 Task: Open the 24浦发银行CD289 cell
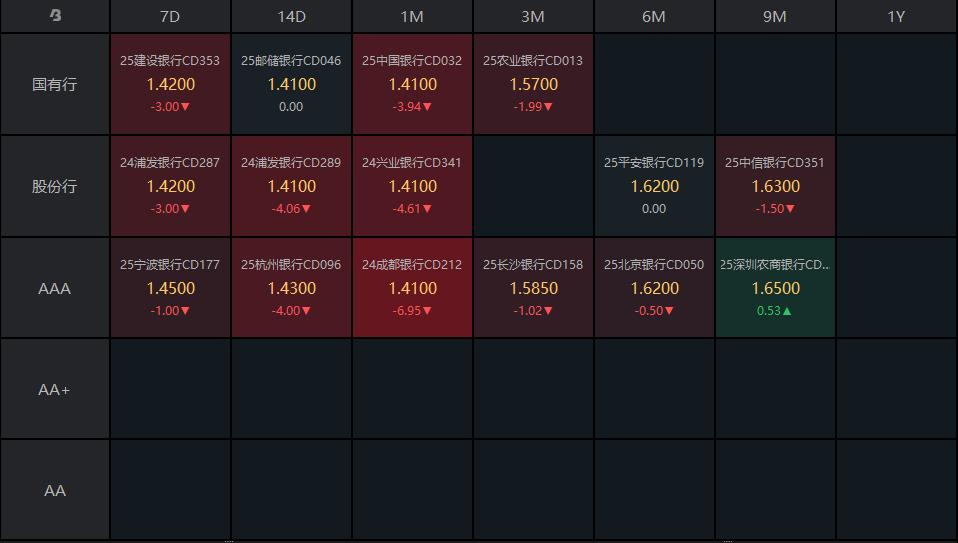click(291, 186)
